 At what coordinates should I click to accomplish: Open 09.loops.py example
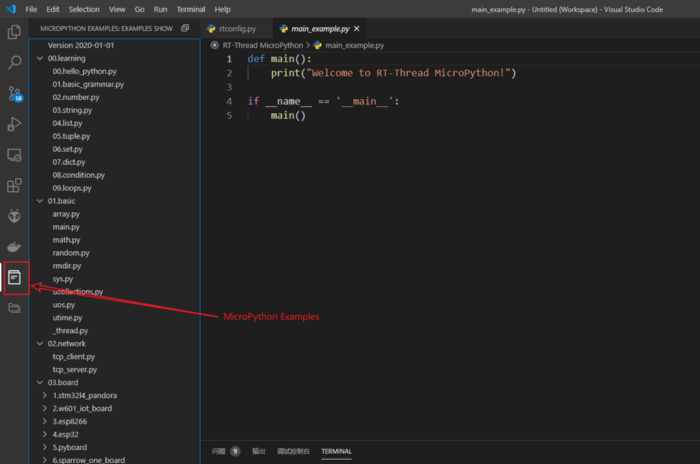(71, 188)
